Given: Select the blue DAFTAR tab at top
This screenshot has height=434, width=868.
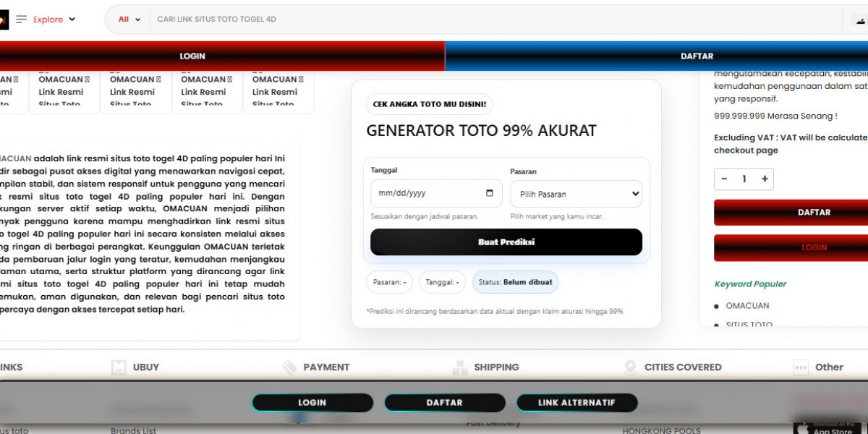Looking at the screenshot, I should click(656, 56).
